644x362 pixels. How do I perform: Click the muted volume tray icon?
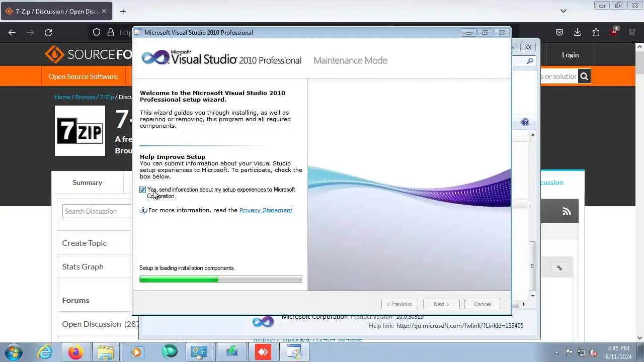pos(594,352)
